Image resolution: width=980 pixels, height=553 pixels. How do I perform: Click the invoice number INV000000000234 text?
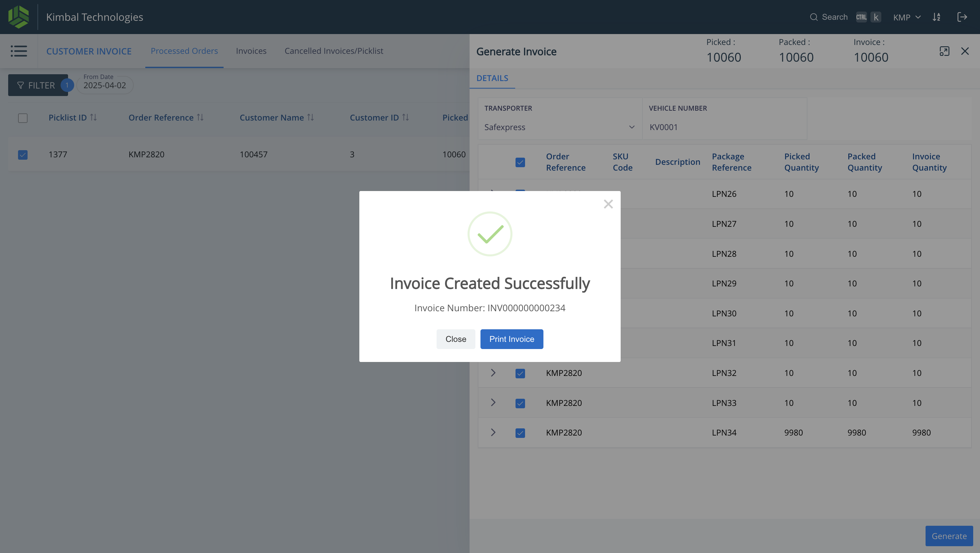526,308
